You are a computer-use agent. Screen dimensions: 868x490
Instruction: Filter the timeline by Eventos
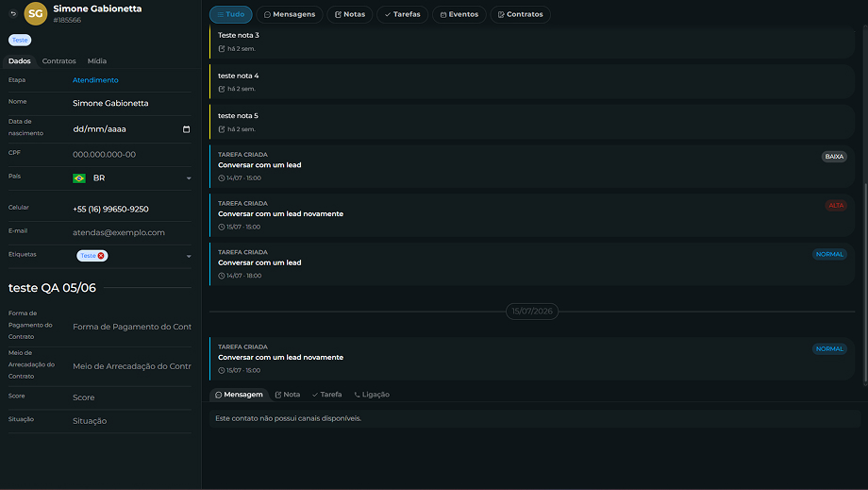[459, 14]
